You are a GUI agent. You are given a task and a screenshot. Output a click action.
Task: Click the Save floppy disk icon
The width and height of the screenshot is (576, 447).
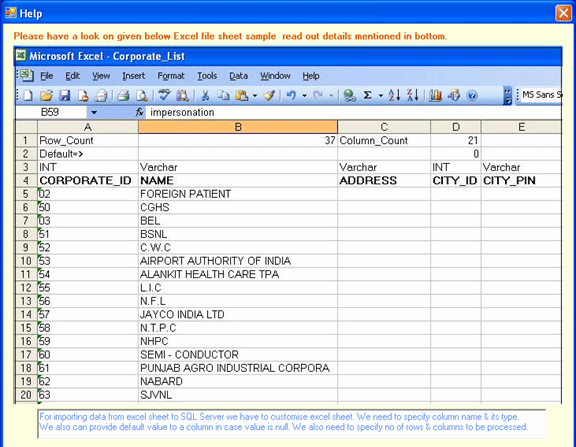coord(65,96)
